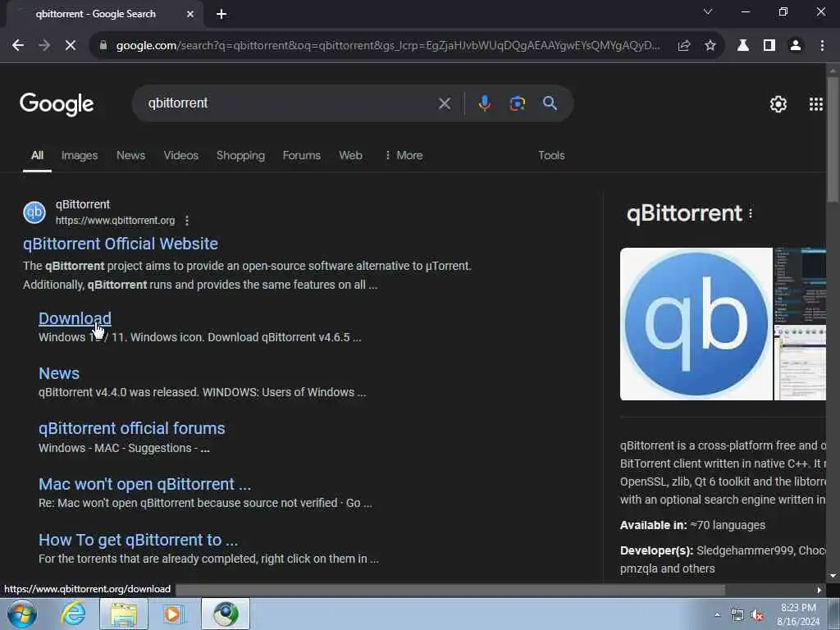Open the Chrome profile icon
The width and height of the screenshot is (840, 630).
[x=796, y=46]
